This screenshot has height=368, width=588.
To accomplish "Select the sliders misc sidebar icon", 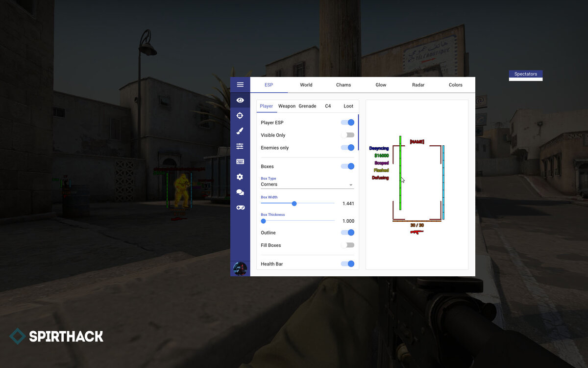I will click(240, 146).
